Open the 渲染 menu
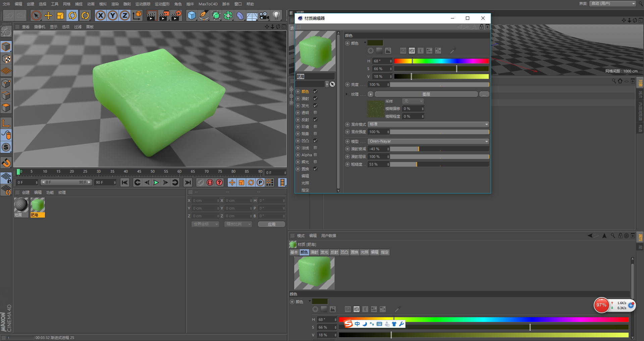Image resolution: width=644 pixels, height=341 pixels. coord(115,4)
